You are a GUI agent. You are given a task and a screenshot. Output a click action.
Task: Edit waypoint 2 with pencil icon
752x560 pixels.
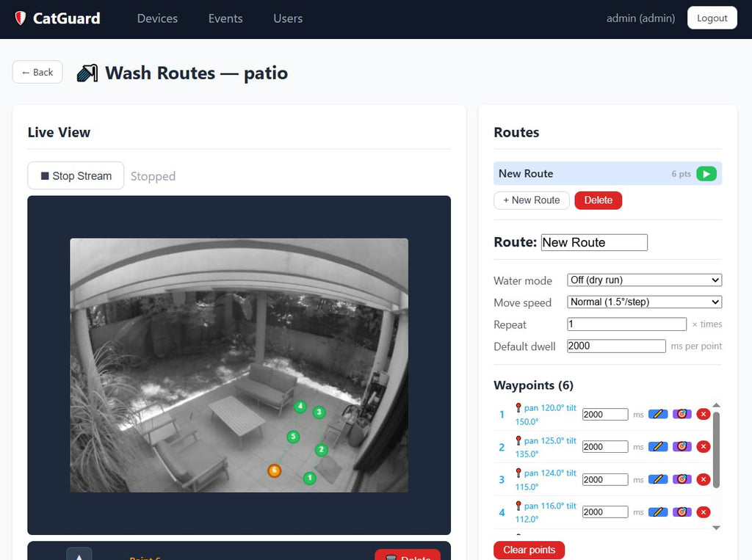click(658, 447)
